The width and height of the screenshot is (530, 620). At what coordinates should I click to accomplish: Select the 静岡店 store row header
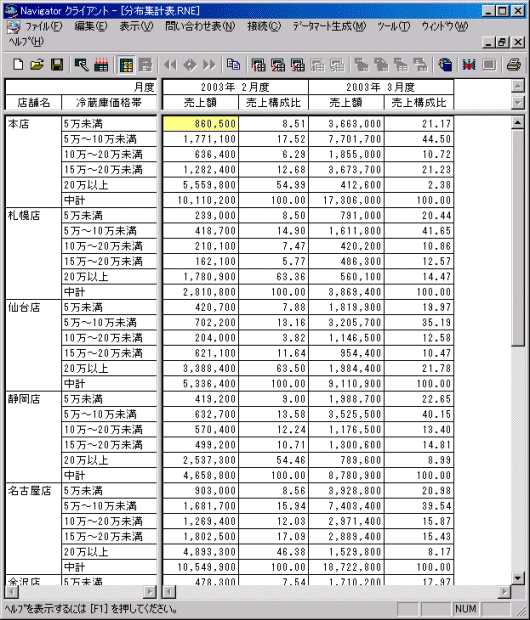click(x=33, y=437)
